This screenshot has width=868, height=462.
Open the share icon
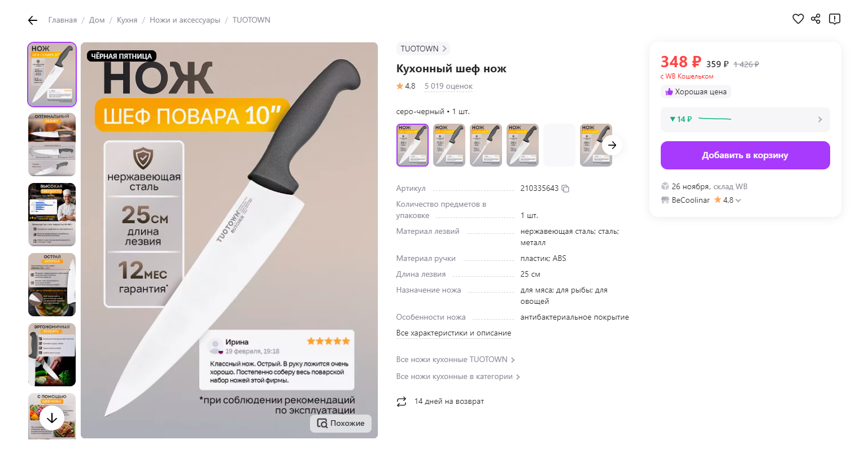click(815, 19)
